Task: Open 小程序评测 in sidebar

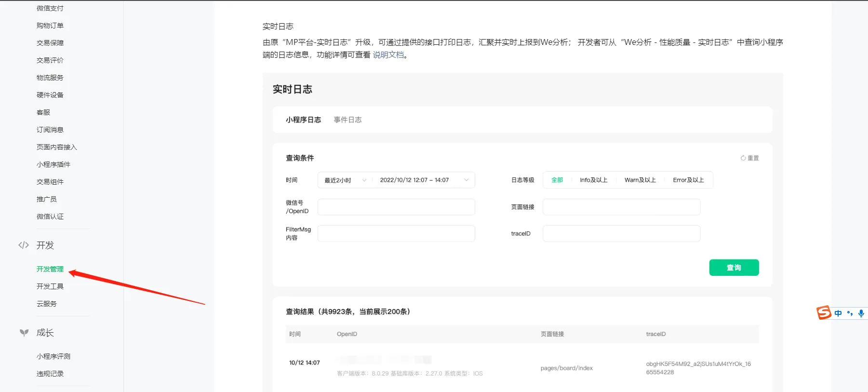Action: click(53, 356)
